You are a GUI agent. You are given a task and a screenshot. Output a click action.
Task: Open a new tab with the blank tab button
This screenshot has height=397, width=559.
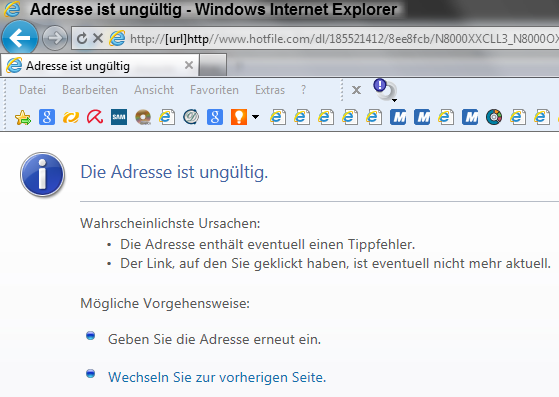212,65
